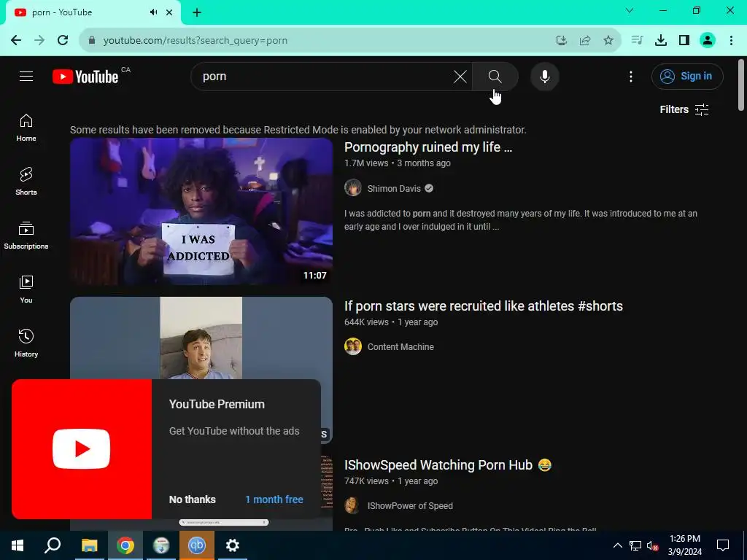Click the address bar URL
Viewport: 747px width, 560px height.
pos(196,41)
